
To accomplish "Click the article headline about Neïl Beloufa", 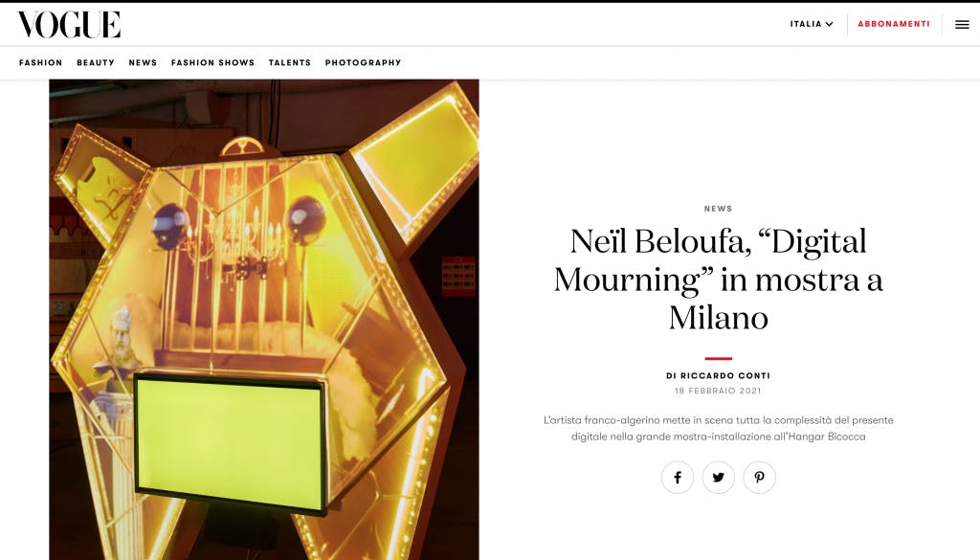I will [718, 279].
